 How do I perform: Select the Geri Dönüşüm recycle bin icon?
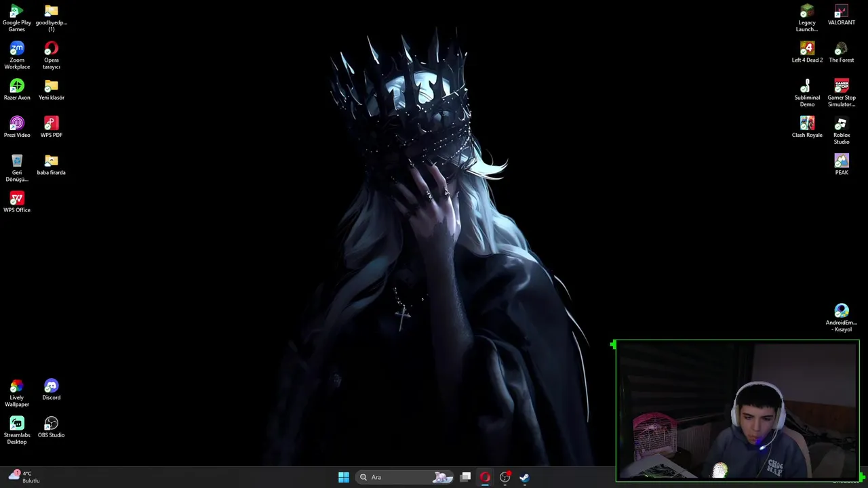pyautogui.click(x=17, y=168)
